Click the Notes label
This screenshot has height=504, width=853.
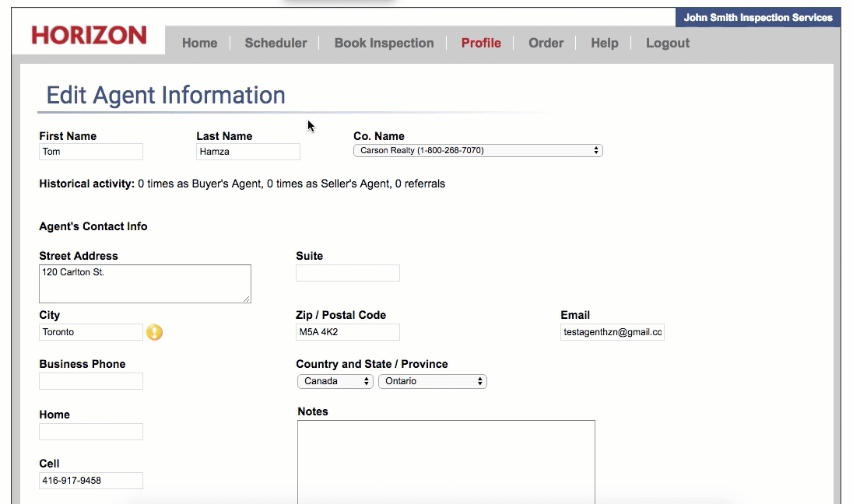(313, 411)
